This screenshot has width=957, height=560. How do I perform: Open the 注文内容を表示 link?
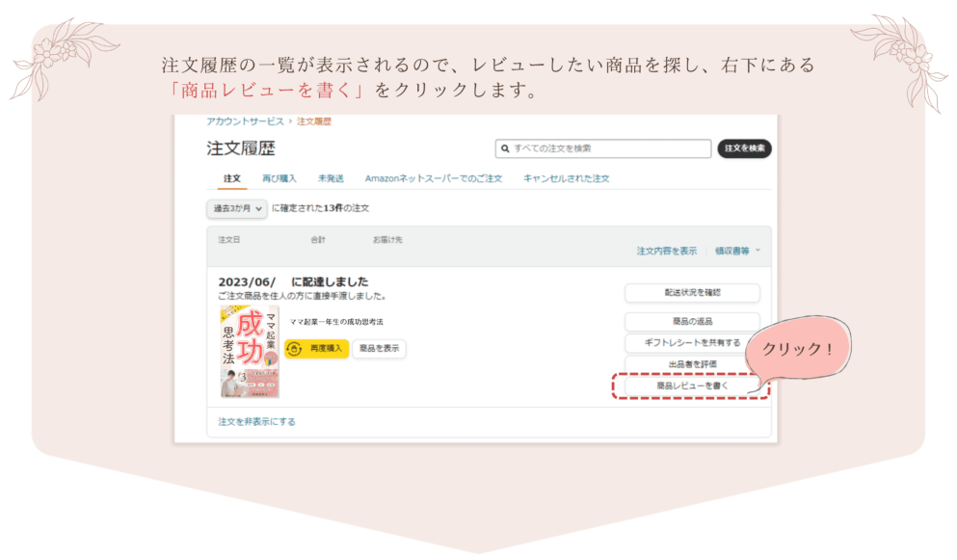[x=666, y=251]
